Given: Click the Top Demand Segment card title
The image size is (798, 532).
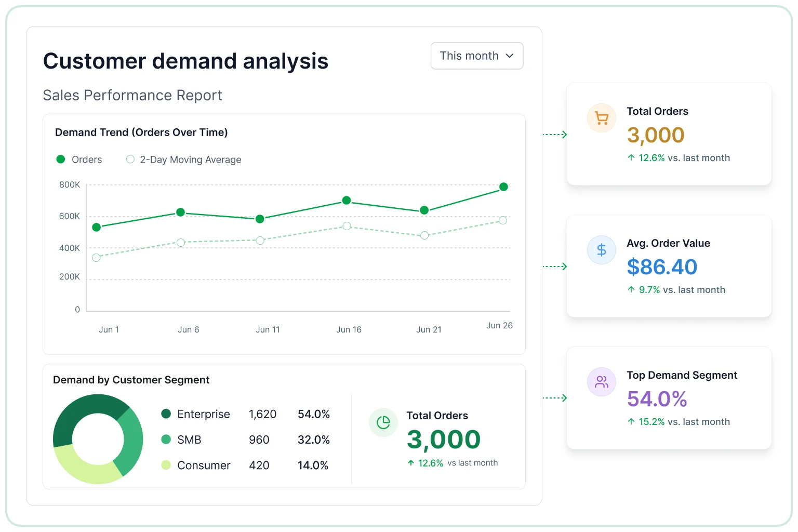Looking at the screenshot, I should coord(682,375).
